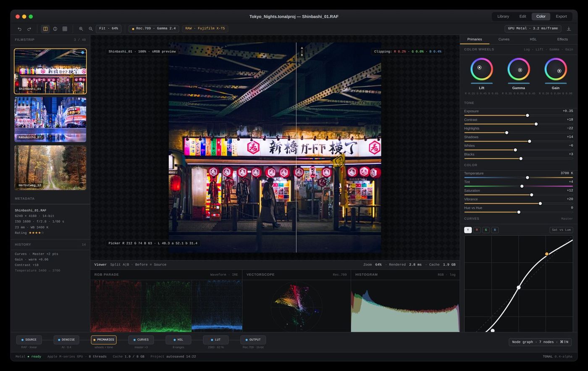Zoom in using the magnifier plus icon

pos(81,29)
